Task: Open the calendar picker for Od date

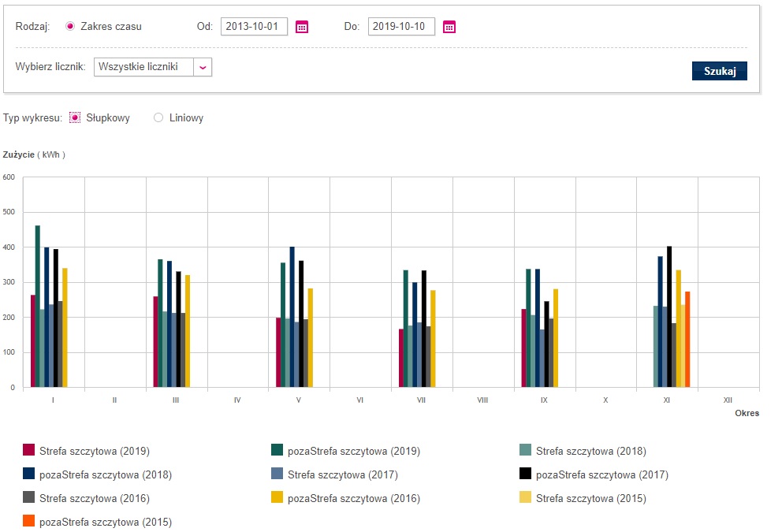Action: (x=302, y=27)
